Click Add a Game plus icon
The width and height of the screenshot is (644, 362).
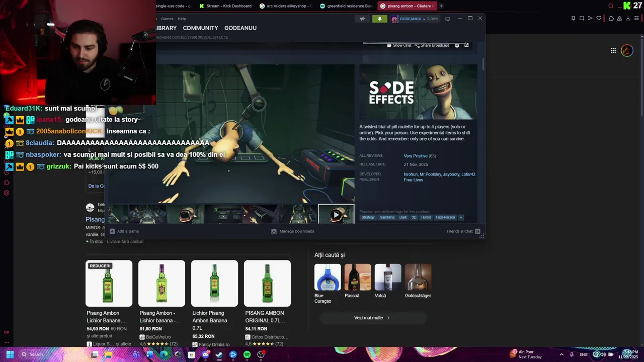click(112, 231)
